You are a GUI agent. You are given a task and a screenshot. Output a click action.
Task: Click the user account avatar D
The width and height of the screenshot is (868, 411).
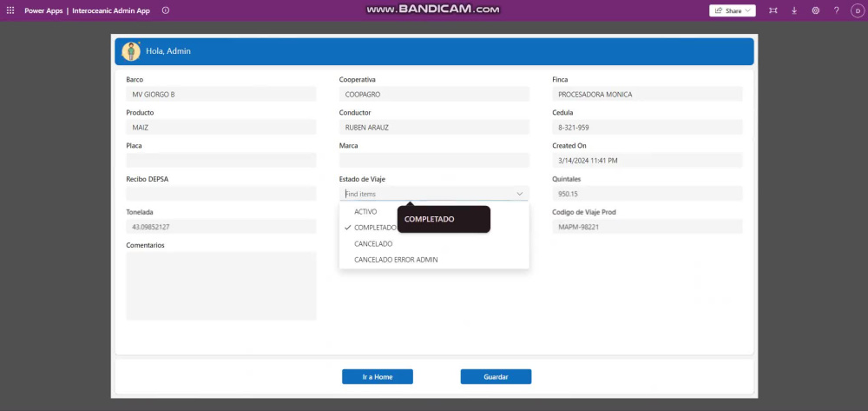(x=857, y=10)
